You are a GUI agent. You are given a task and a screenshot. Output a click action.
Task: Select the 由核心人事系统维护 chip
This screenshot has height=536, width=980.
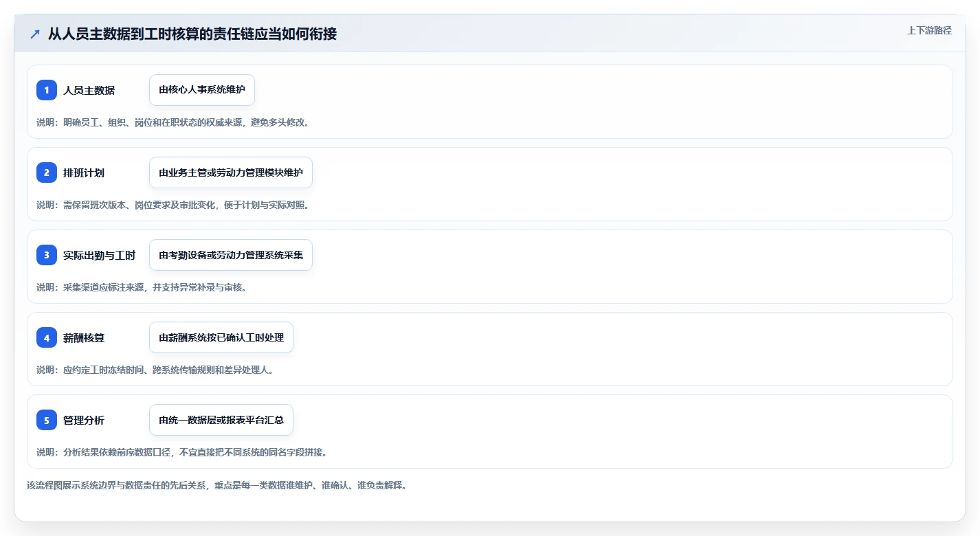202,90
